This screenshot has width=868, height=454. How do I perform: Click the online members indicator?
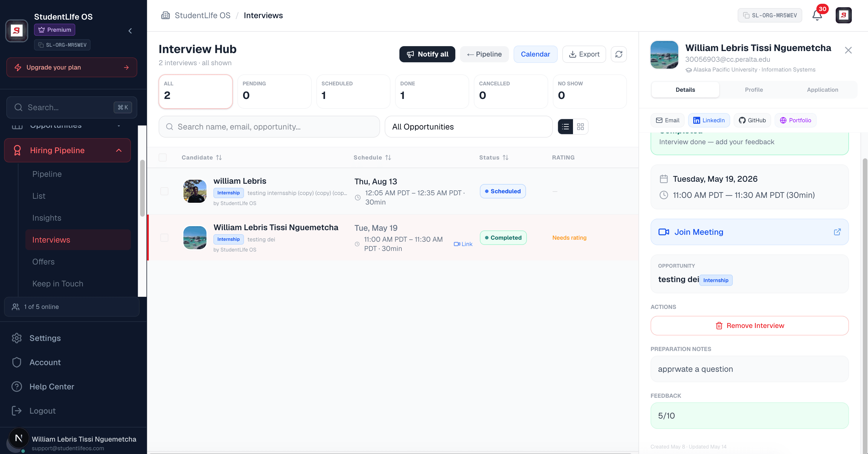point(72,307)
